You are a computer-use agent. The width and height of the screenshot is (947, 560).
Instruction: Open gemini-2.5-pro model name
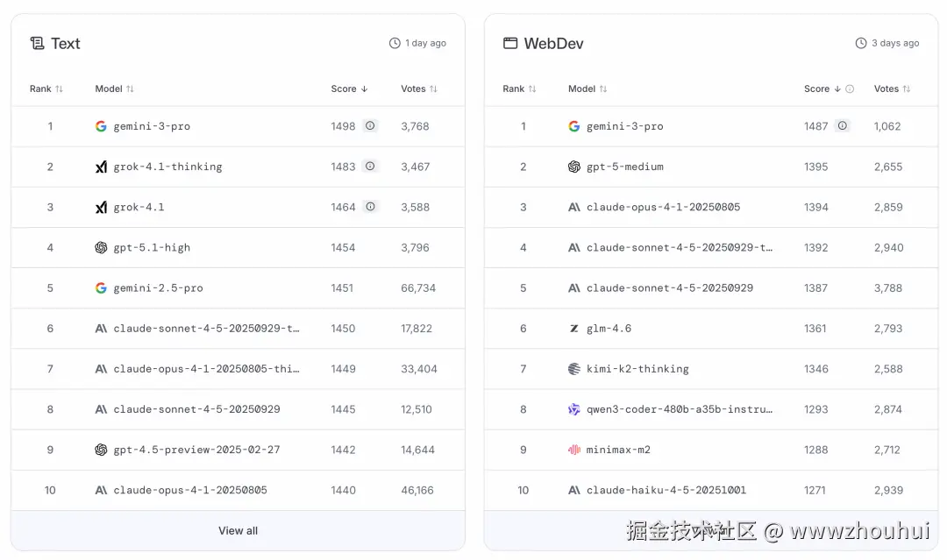click(158, 287)
